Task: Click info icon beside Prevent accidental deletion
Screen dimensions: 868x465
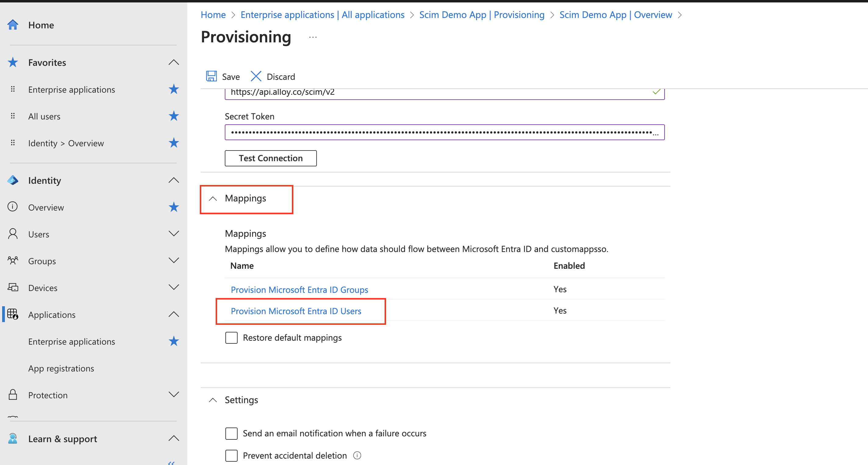Action: pyautogui.click(x=357, y=456)
